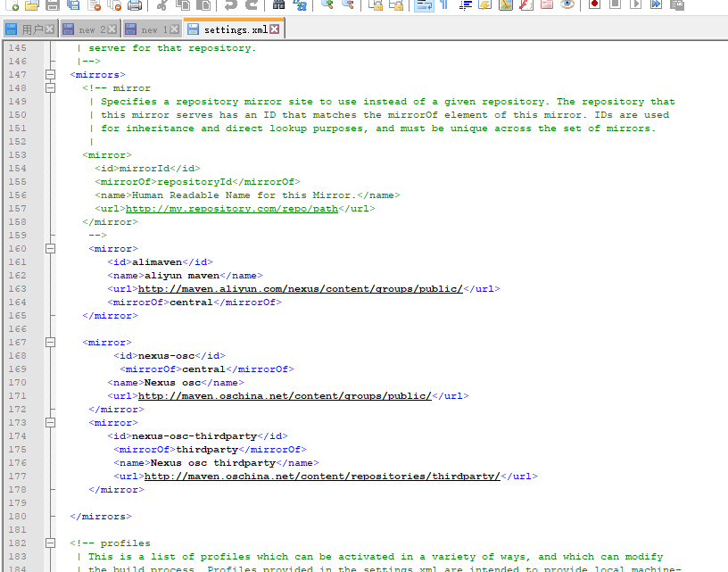Click the Save file toolbar icon
The height and width of the screenshot is (572, 728).
coord(53,4)
